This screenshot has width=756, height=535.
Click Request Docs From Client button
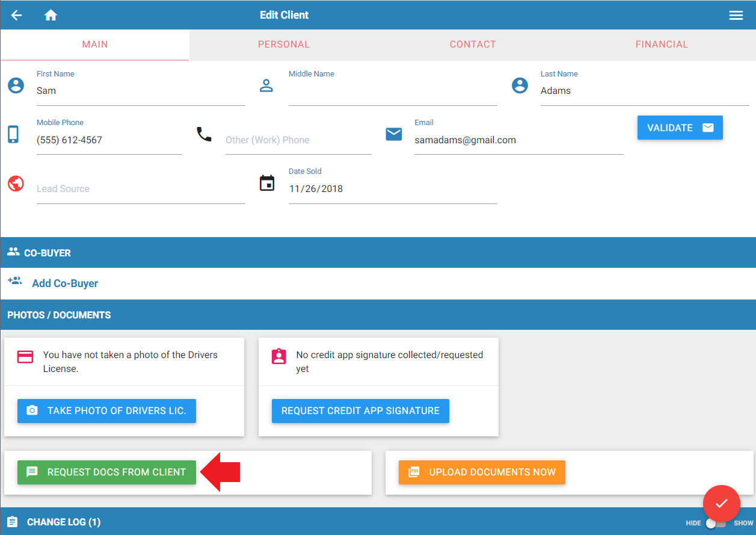click(106, 472)
